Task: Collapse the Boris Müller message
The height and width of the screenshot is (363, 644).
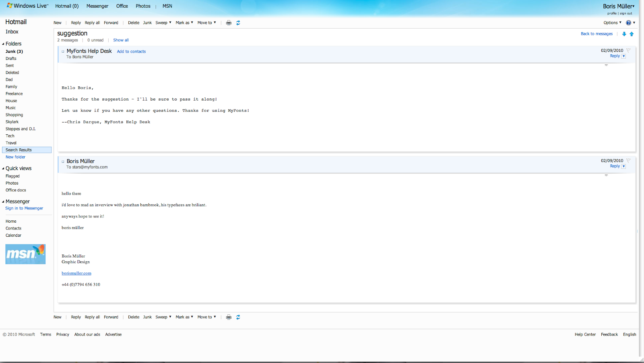Action: pyautogui.click(x=63, y=162)
